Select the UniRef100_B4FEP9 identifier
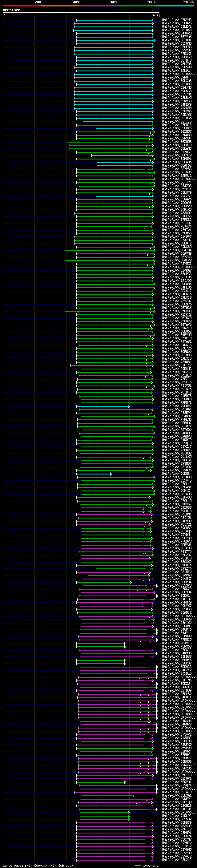The image size is (197, 868). pos(177,104)
